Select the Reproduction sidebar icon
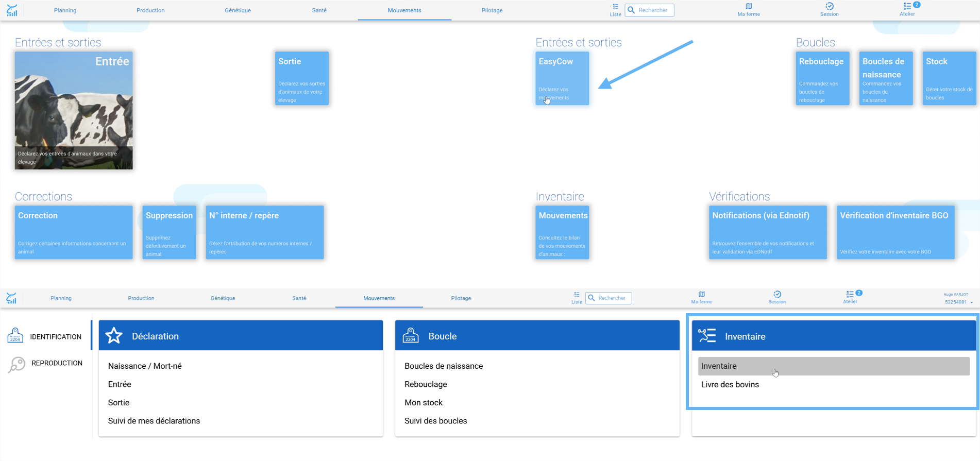Screen dimensions: 980x461 [x=17, y=364]
